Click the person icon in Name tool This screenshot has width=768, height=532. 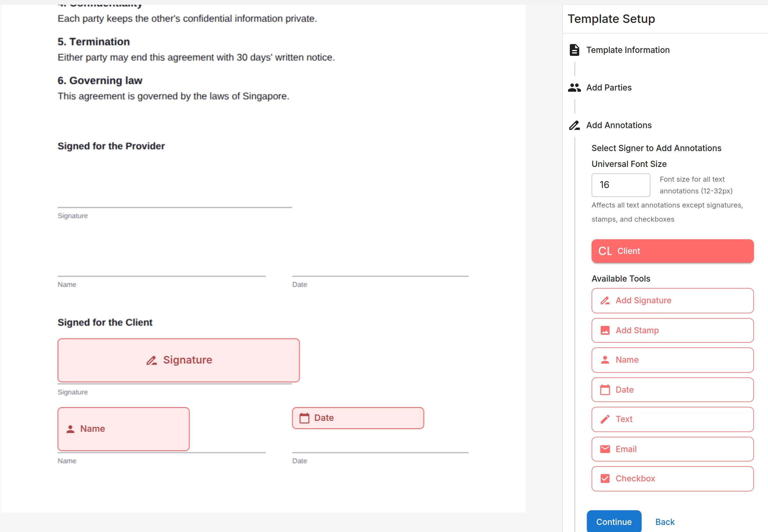tap(605, 360)
